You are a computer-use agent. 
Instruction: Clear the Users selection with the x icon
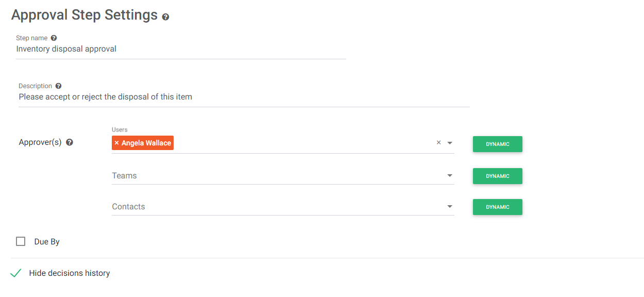(x=438, y=143)
